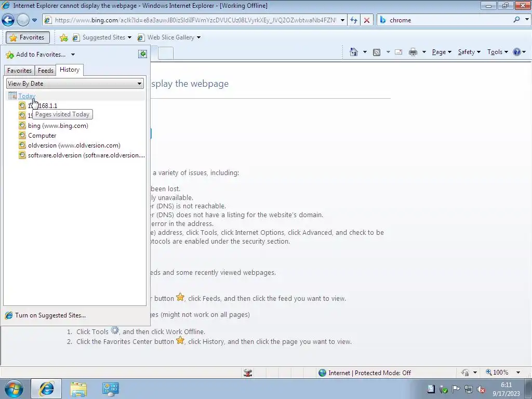The width and height of the screenshot is (532, 399).
Task: Click the blue Help question mark icon
Action: pos(516,52)
